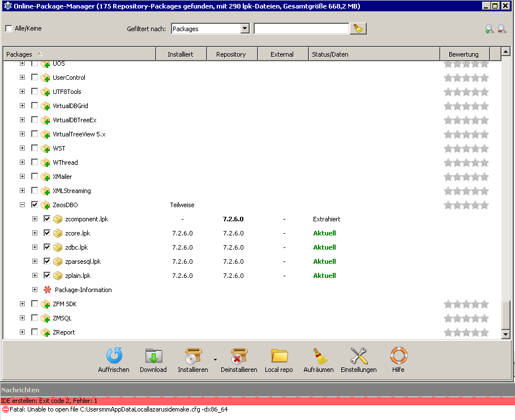Open Einstellungen settings tools icon
515x420 pixels.
coord(359,356)
